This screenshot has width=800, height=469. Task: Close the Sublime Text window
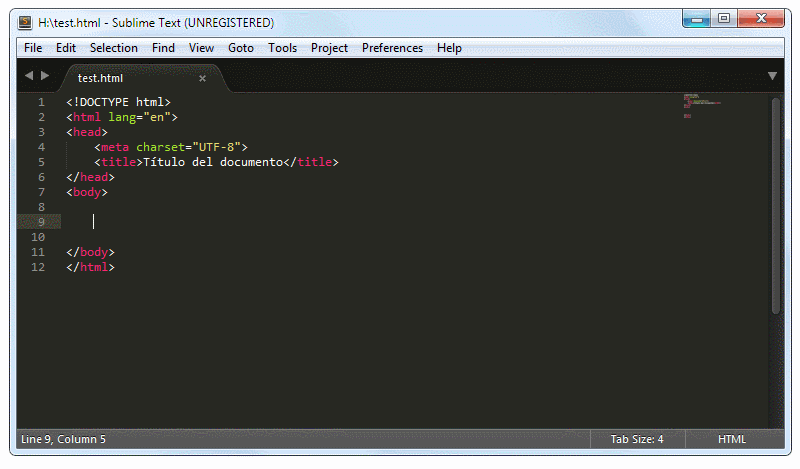click(x=761, y=18)
